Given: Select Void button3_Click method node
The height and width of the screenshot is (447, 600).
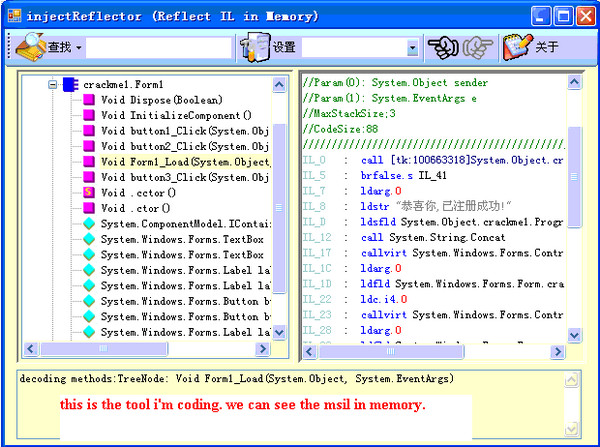Looking at the screenshot, I should coord(184,177).
